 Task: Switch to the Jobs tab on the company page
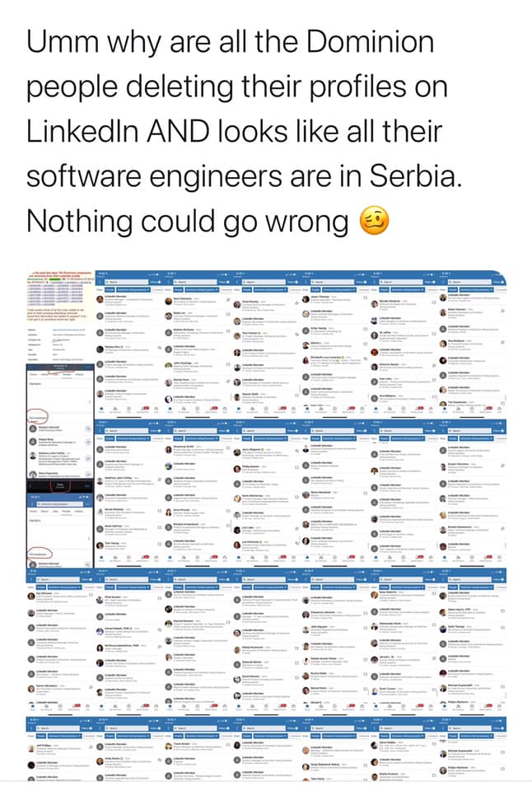pyautogui.click(x=56, y=374)
